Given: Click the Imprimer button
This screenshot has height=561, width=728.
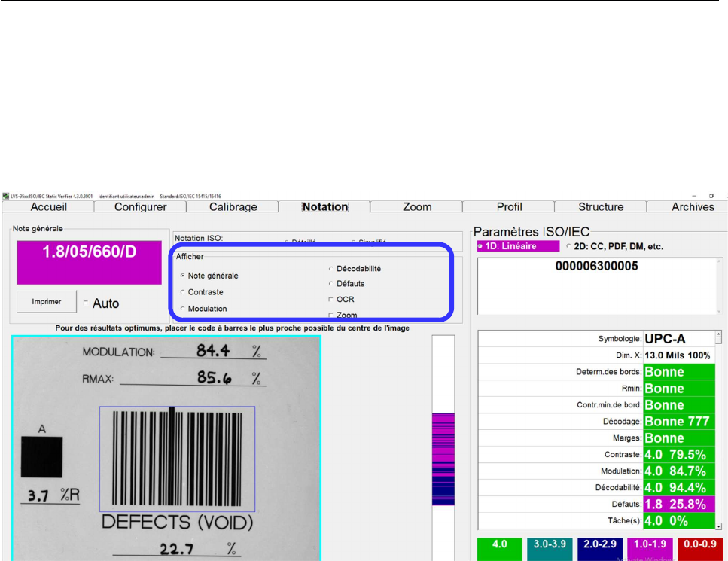Looking at the screenshot, I should point(47,301).
